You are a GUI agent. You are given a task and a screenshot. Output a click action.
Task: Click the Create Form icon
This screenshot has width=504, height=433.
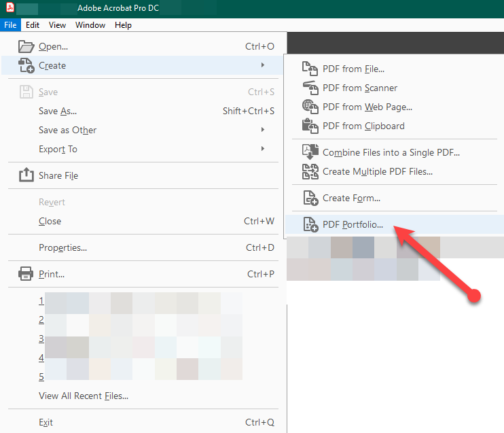point(311,198)
